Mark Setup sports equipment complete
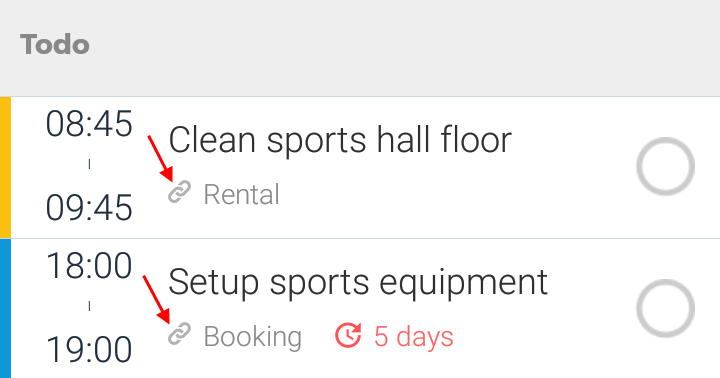 (665, 308)
